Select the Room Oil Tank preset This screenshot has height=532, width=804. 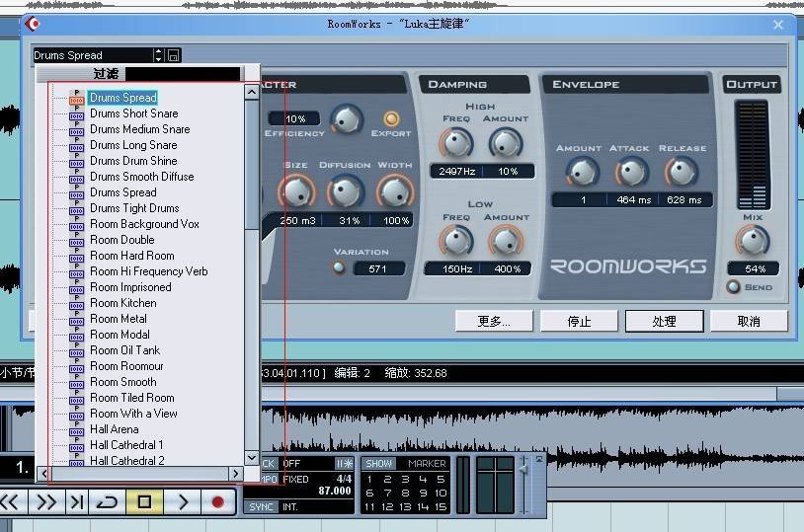125,350
